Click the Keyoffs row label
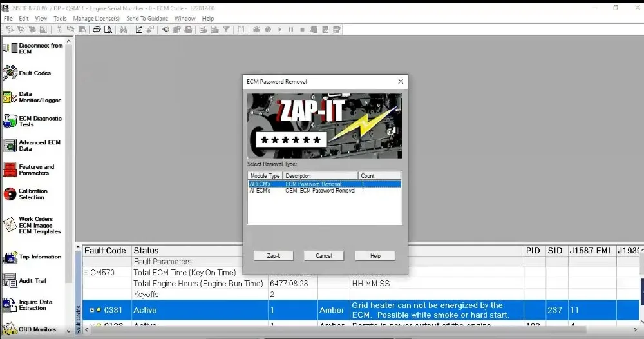The width and height of the screenshot is (644, 339). [x=146, y=295]
